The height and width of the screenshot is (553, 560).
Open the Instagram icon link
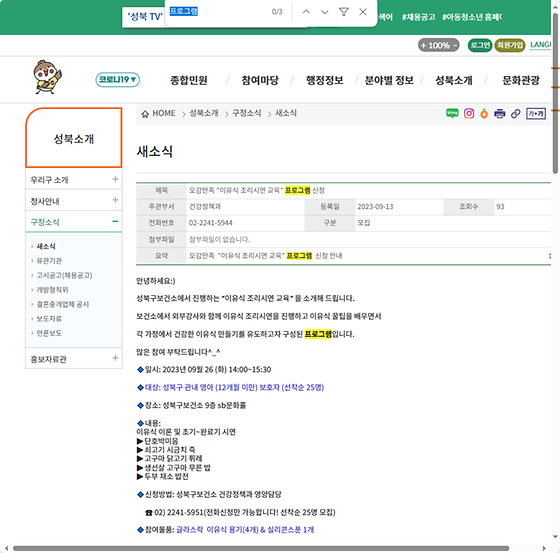469,114
